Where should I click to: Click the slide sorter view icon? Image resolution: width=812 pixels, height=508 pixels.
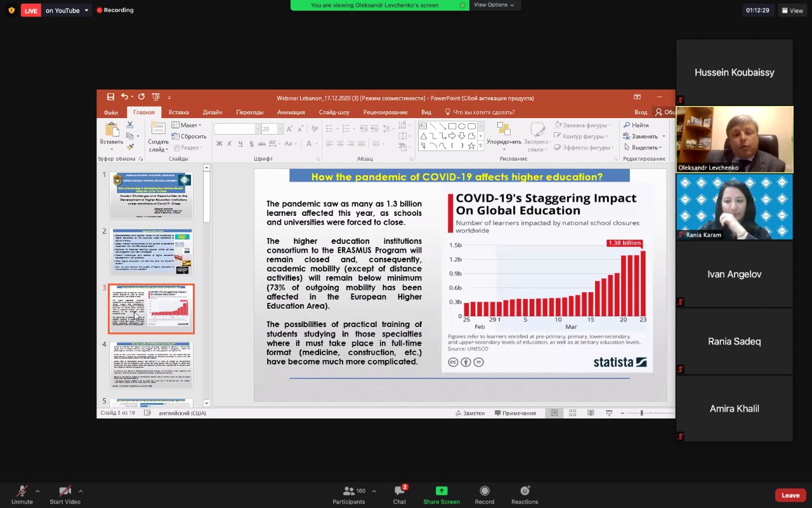[572, 413]
